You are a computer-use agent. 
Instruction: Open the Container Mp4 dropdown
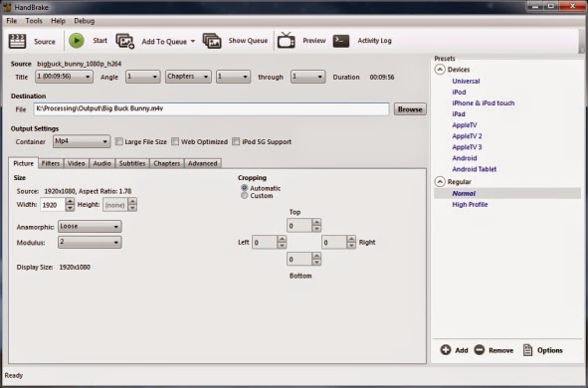point(82,141)
